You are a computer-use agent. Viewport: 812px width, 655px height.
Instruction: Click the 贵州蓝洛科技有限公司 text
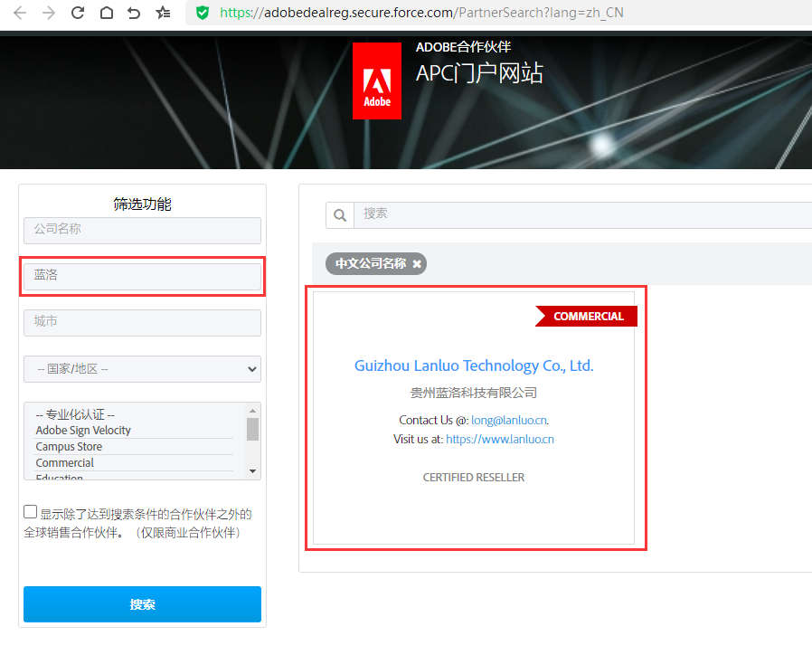pos(474,393)
